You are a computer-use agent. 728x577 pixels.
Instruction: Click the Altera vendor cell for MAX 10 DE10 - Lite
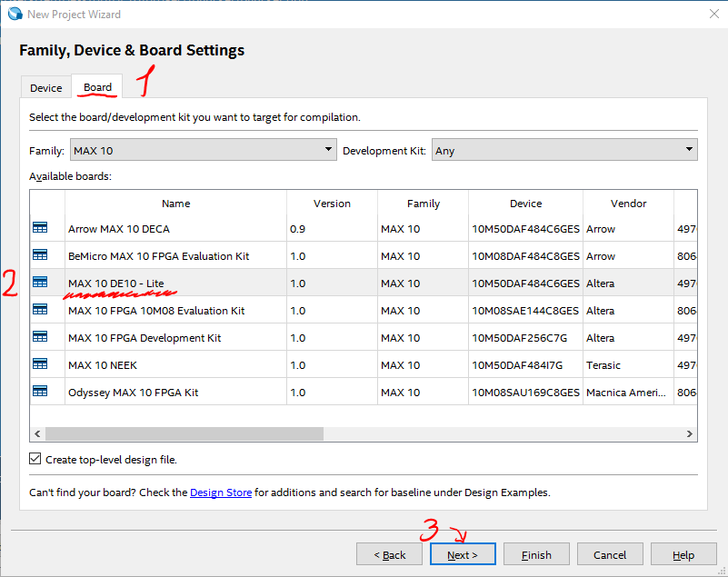[x=629, y=284]
